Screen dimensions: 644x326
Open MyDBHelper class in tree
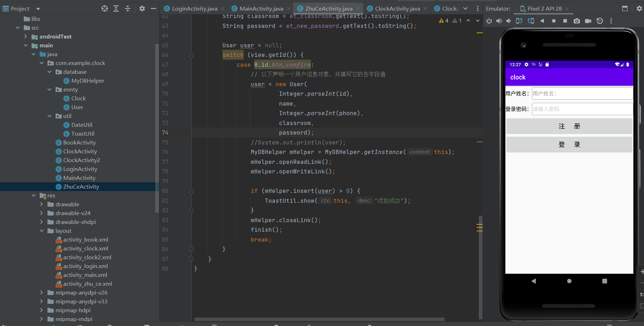pos(88,81)
